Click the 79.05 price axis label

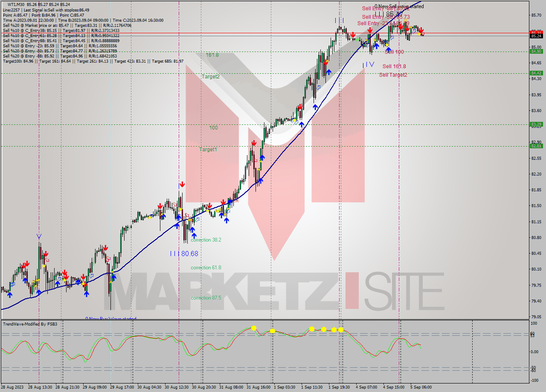click(536, 317)
